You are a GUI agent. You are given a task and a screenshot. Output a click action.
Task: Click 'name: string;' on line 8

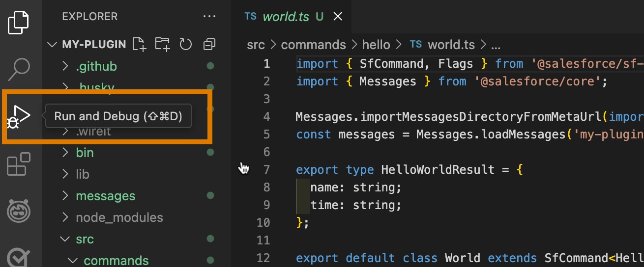click(356, 187)
